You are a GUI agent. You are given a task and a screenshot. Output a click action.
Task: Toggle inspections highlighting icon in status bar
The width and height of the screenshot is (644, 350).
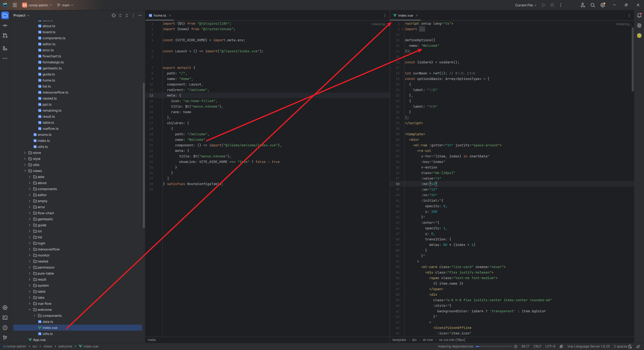pyautogui.click(x=561, y=346)
